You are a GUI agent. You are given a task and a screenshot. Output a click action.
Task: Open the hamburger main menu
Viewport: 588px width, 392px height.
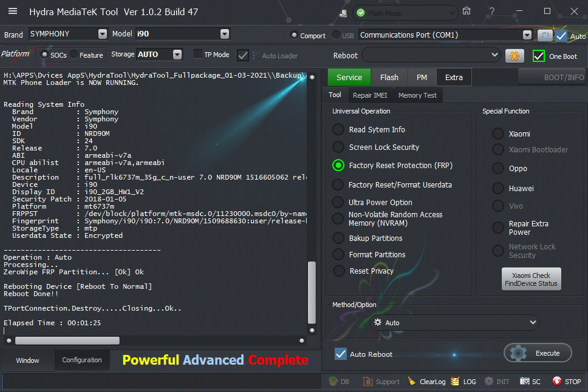pos(13,12)
